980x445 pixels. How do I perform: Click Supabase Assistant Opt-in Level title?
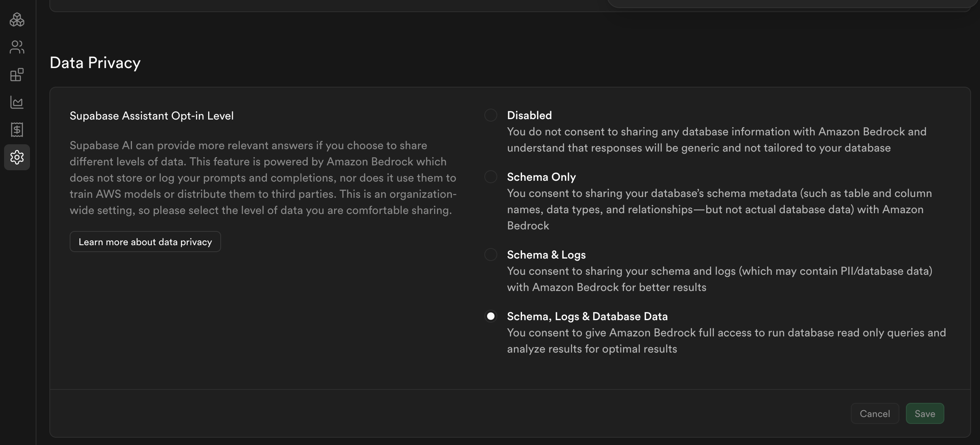click(151, 116)
